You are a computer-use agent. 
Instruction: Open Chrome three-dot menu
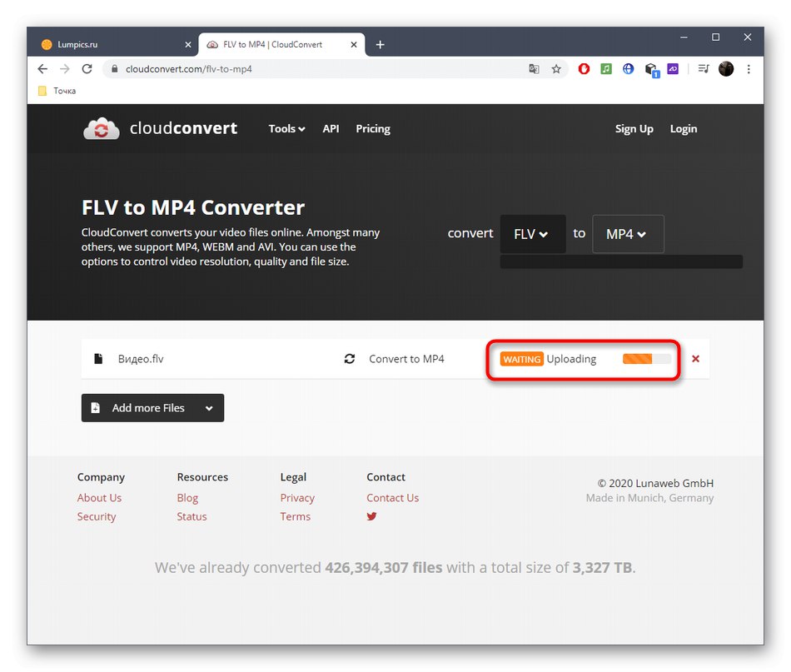[749, 69]
